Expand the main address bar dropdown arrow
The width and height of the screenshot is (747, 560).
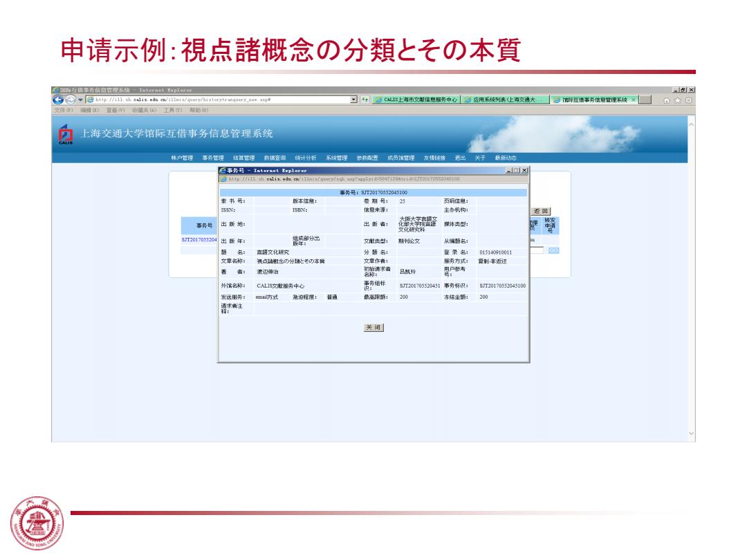353,100
